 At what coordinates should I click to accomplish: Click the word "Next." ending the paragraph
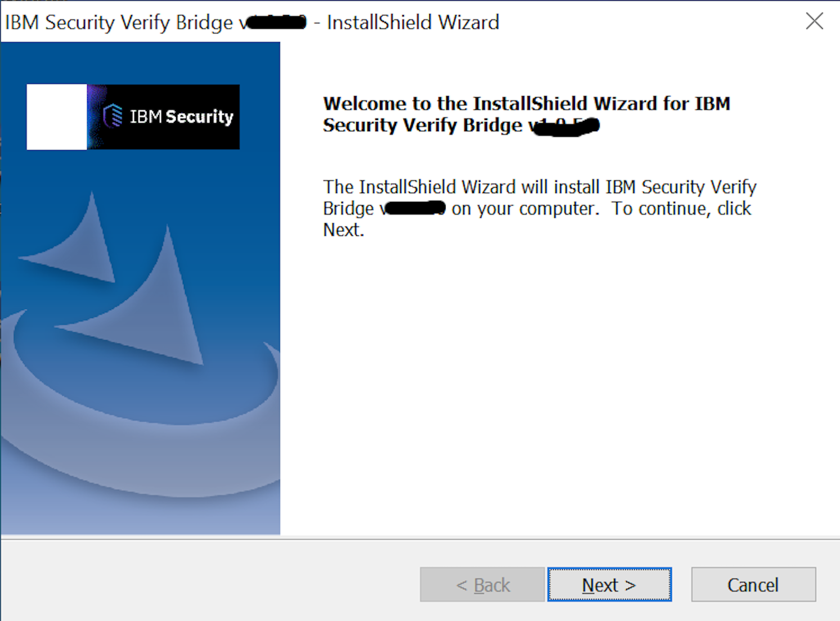click(343, 230)
